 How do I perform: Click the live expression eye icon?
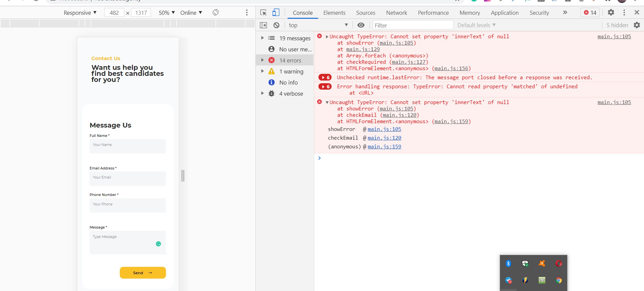[361, 25]
